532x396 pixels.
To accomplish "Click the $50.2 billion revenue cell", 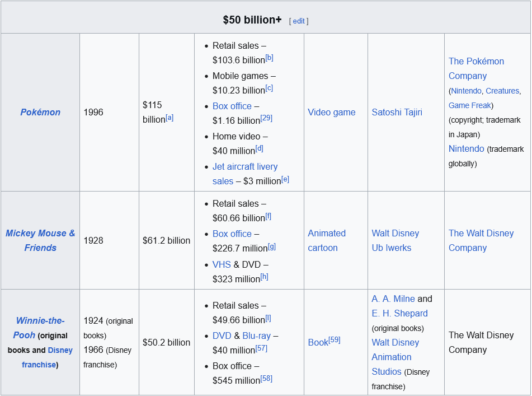I will [x=166, y=342].
